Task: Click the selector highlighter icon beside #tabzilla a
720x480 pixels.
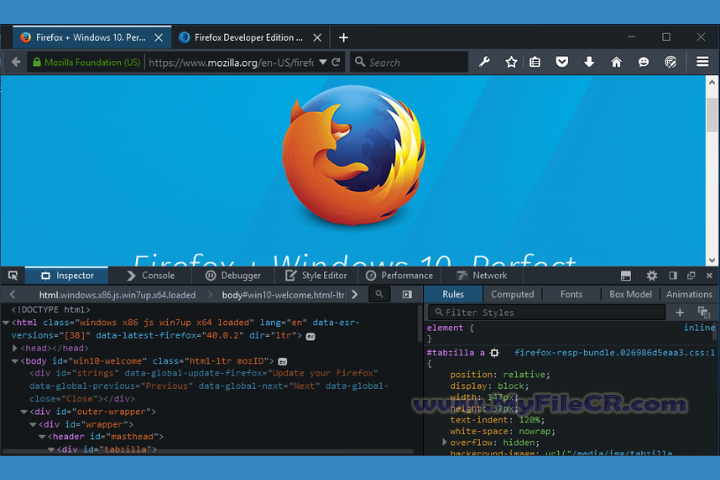Action: tap(495, 353)
